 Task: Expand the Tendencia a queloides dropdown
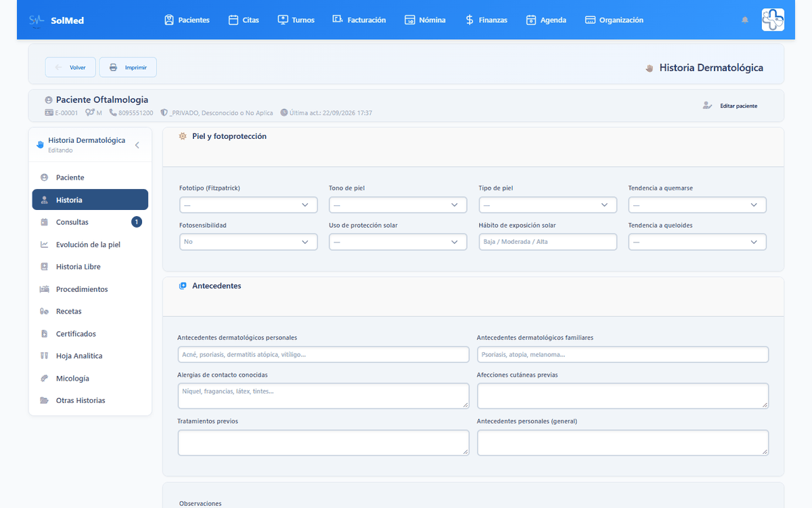(698, 242)
